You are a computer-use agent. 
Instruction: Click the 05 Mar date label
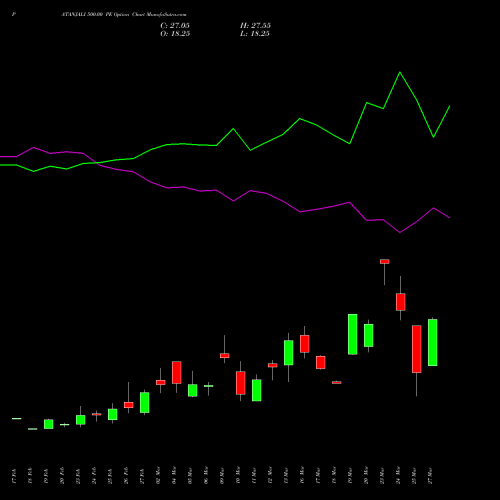coord(190,475)
